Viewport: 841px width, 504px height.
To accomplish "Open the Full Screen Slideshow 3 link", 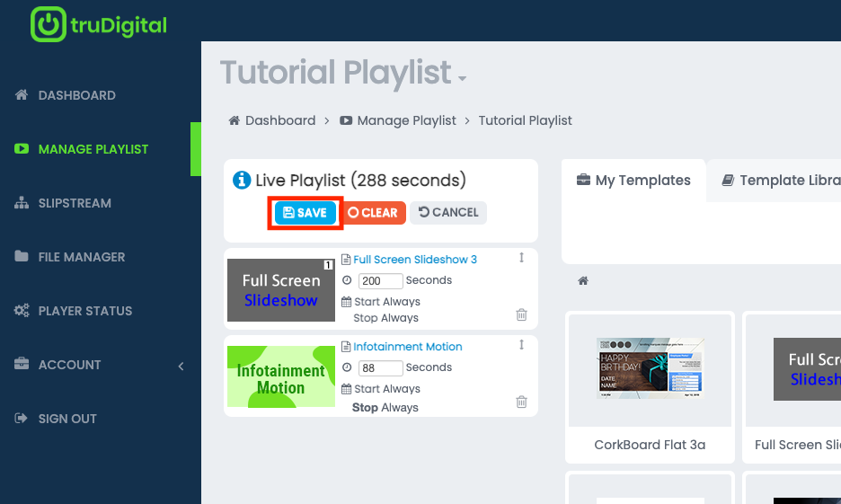I will tap(415, 260).
